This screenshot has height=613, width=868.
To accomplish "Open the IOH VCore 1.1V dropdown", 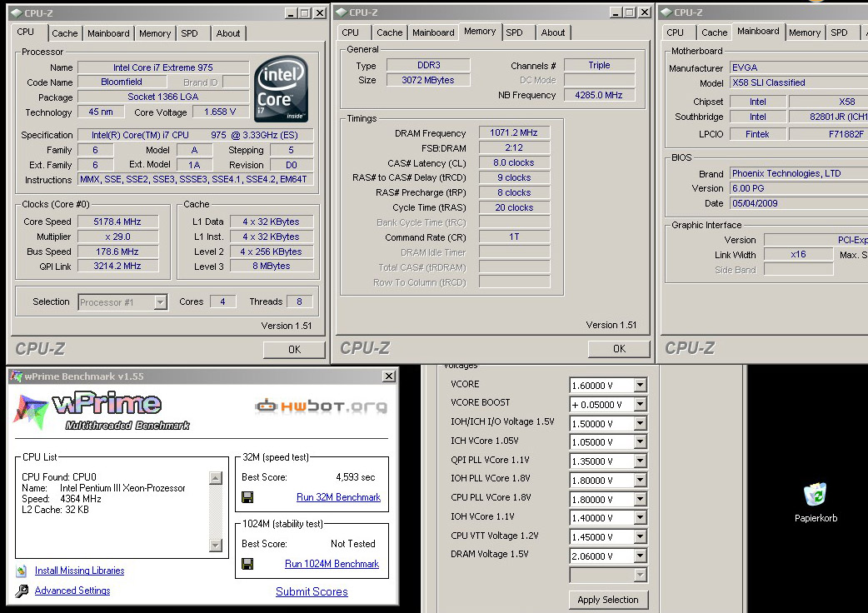I will click(640, 518).
